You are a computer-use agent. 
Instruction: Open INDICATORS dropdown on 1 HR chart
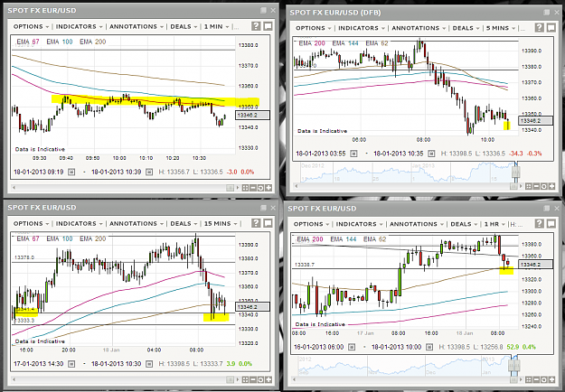pos(360,224)
